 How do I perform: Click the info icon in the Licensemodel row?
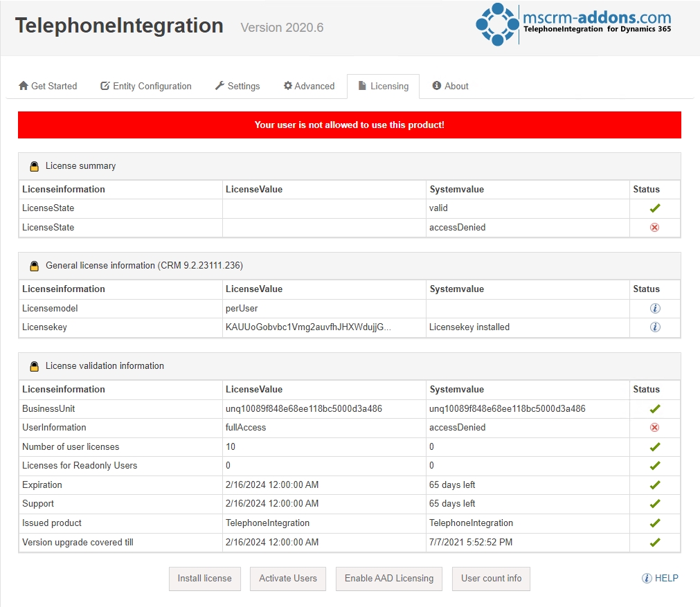click(x=655, y=309)
